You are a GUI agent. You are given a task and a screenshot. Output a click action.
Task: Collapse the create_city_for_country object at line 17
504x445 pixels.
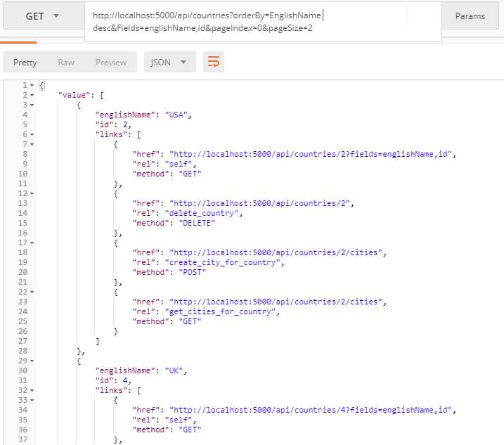32,243
